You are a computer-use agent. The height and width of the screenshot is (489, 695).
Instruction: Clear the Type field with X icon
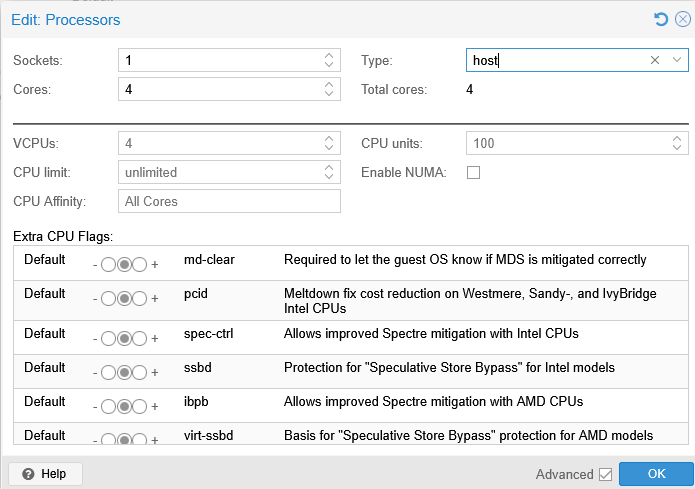(x=655, y=61)
